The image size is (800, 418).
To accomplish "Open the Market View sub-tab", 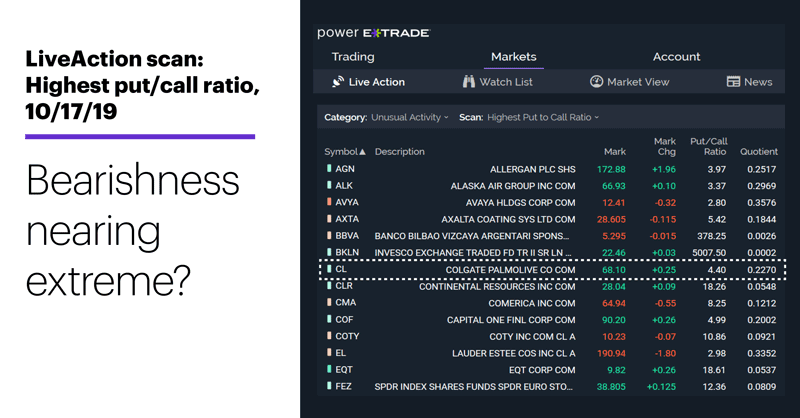I will [x=630, y=82].
